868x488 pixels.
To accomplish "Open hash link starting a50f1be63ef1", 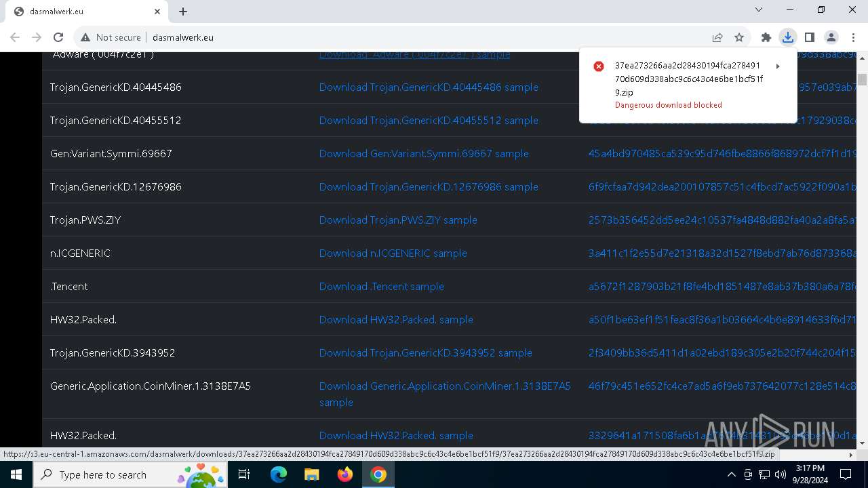I will 722,319.
